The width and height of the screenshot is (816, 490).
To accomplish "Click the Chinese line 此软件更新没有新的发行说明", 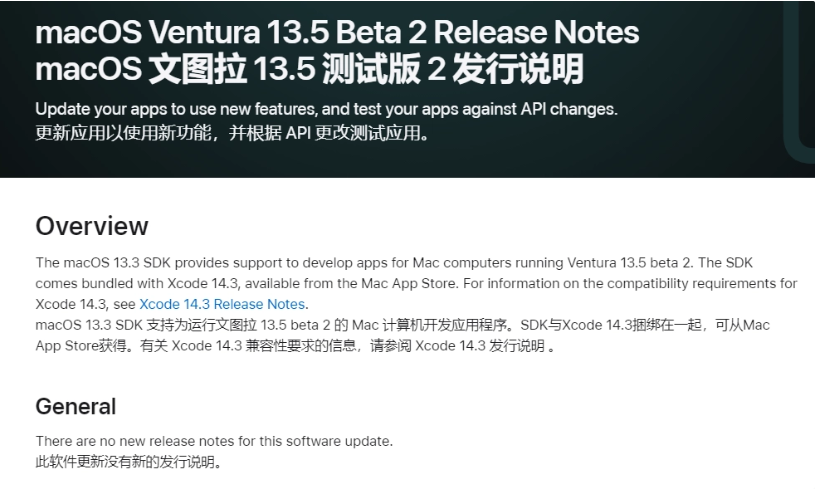I will (x=128, y=461).
